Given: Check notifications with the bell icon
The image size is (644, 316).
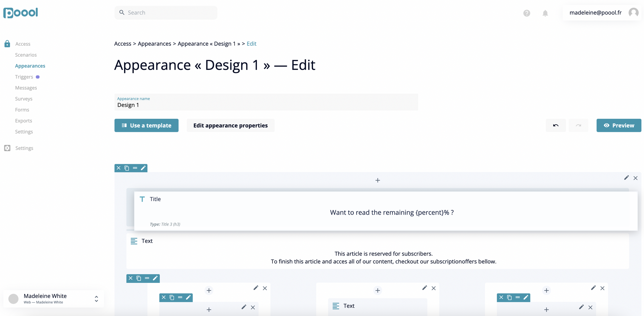Looking at the screenshot, I should pos(545,13).
